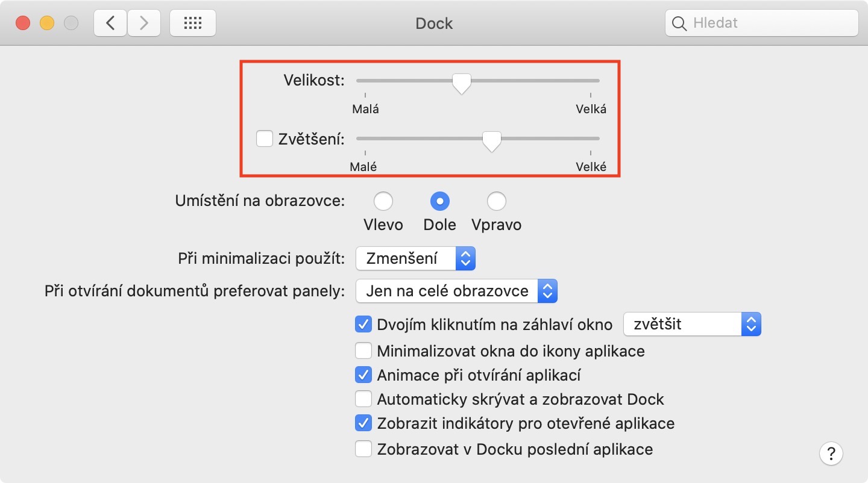This screenshot has width=868, height=483.
Task: Disable Animace při otvírání aplikací
Action: pos(363,375)
